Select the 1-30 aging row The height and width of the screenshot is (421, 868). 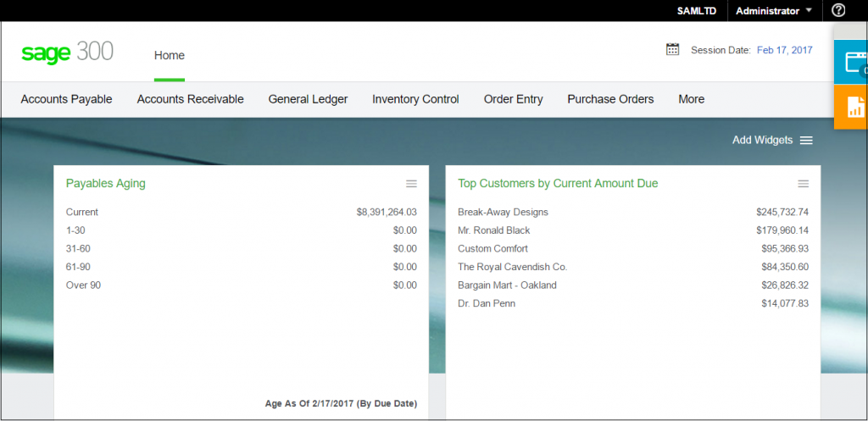tap(242, 230)
